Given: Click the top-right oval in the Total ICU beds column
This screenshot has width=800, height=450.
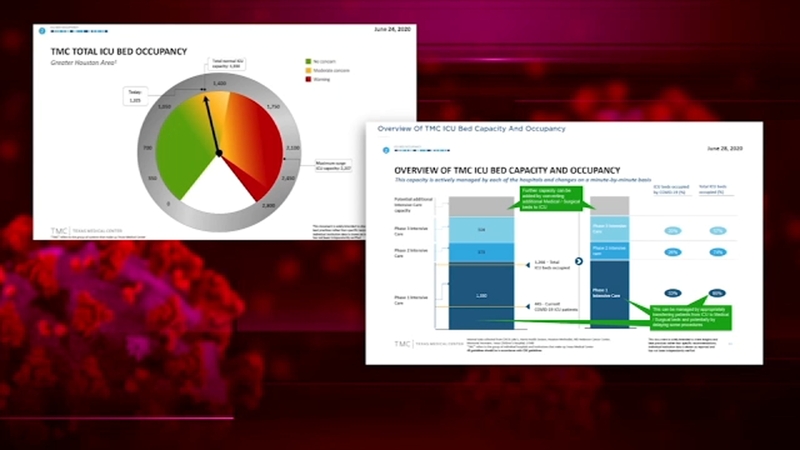Looking at the screenshot, I should click(x=718, y=230).
